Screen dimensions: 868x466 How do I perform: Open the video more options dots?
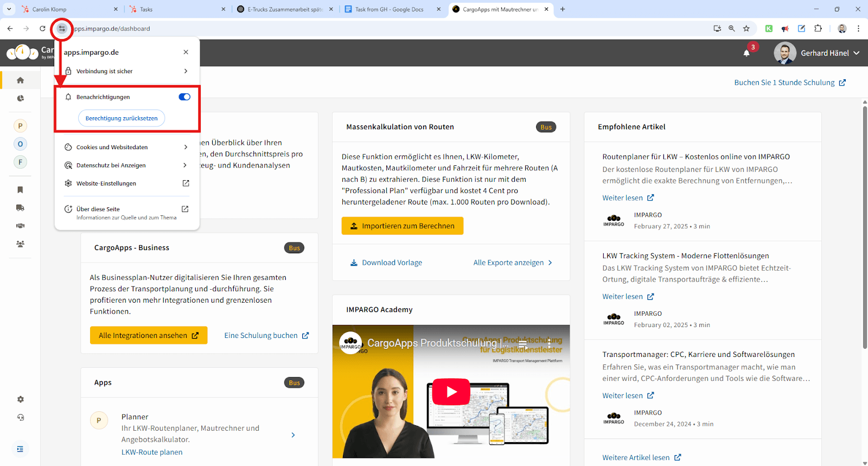click(549, 343)
